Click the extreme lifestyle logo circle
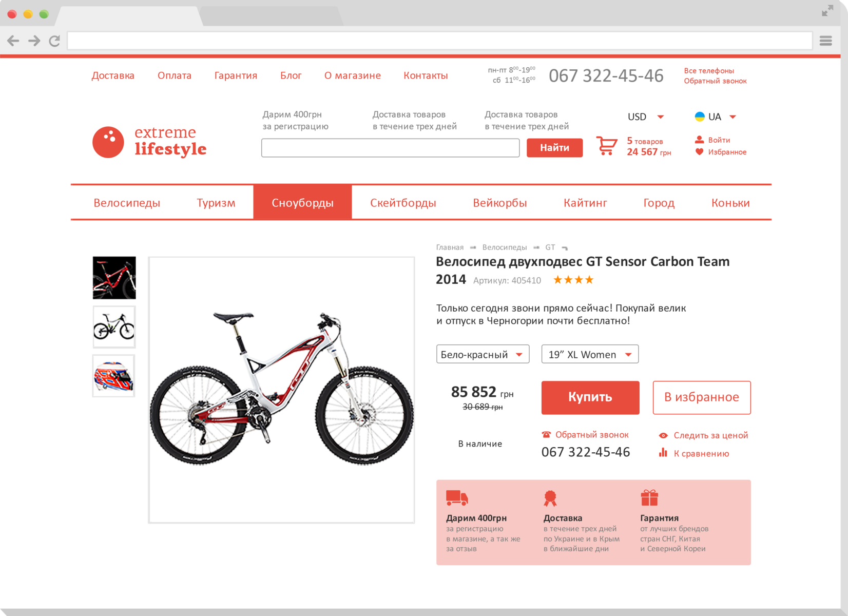Screen dimensions: 848x616 [x=108, y=142]
